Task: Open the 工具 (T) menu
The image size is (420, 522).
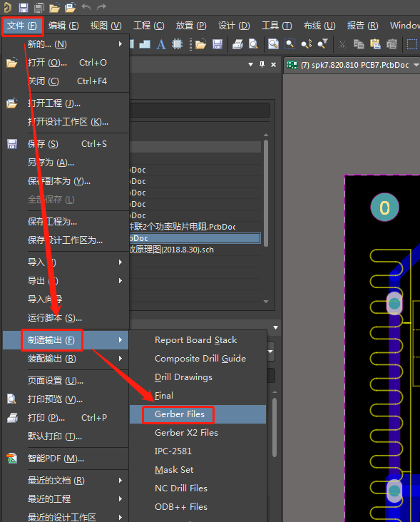Action: click(x=277, y=26)
